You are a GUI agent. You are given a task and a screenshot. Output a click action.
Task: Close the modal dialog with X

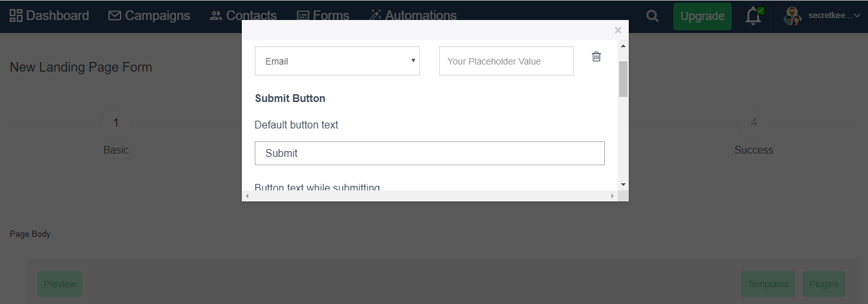coord(618,30)
